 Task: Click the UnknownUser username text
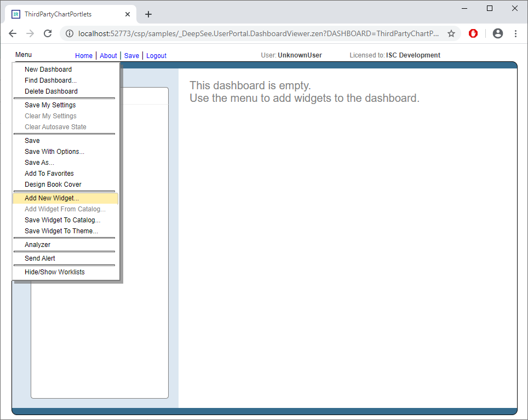point(300,55)
